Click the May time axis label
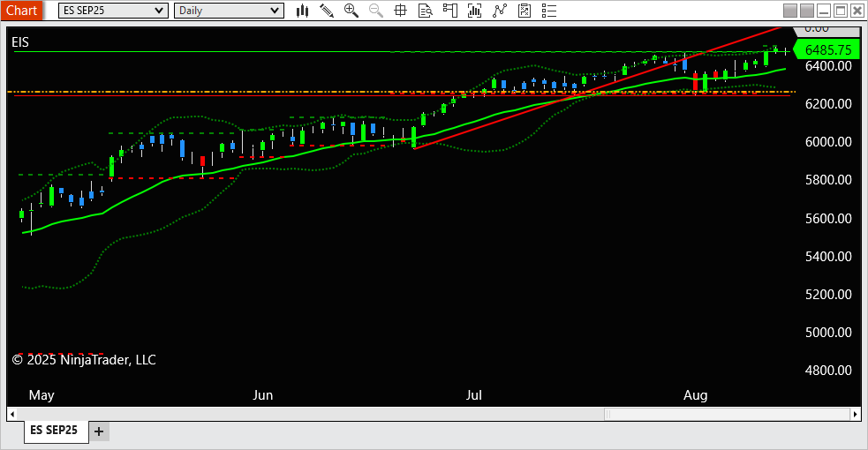This screenshot has height=450, width=868. pos(42,394)
